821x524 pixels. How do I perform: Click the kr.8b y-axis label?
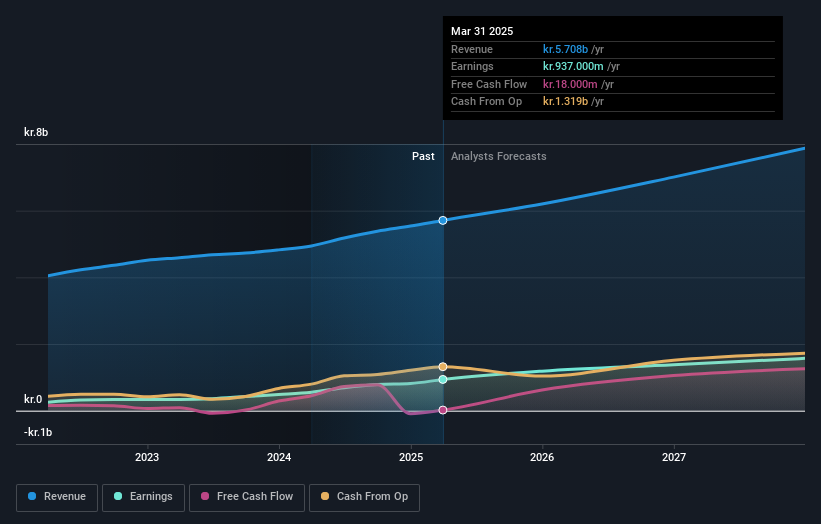pyautogui.click(x=36, y=132)
